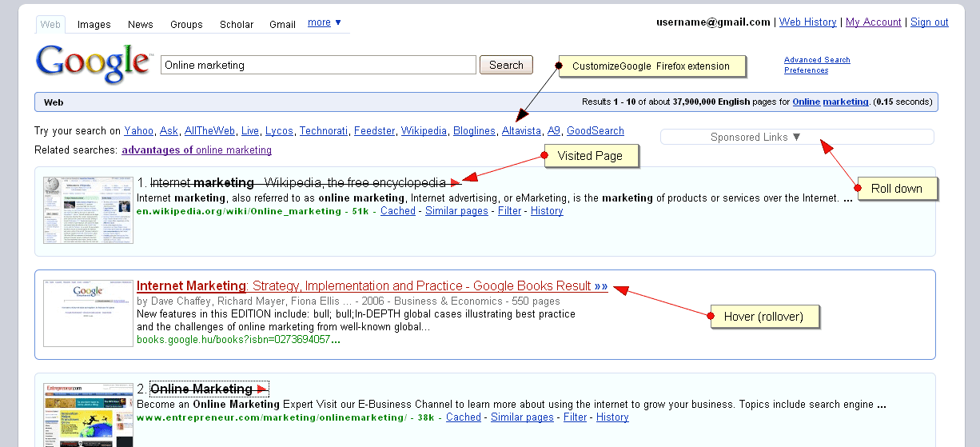This screenshot has height=447, width=980.
Task: Switch to the Scholar tab
Action: 237,25
